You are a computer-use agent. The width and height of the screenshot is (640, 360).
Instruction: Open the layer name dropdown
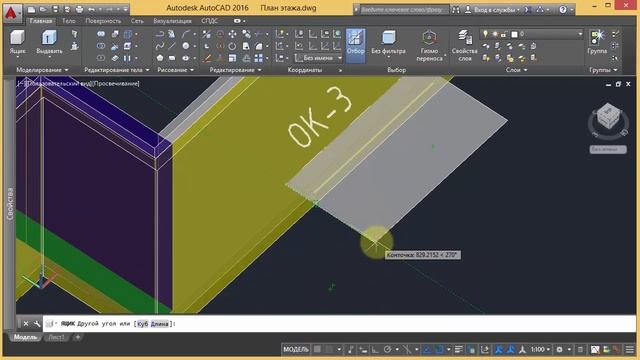580,34
